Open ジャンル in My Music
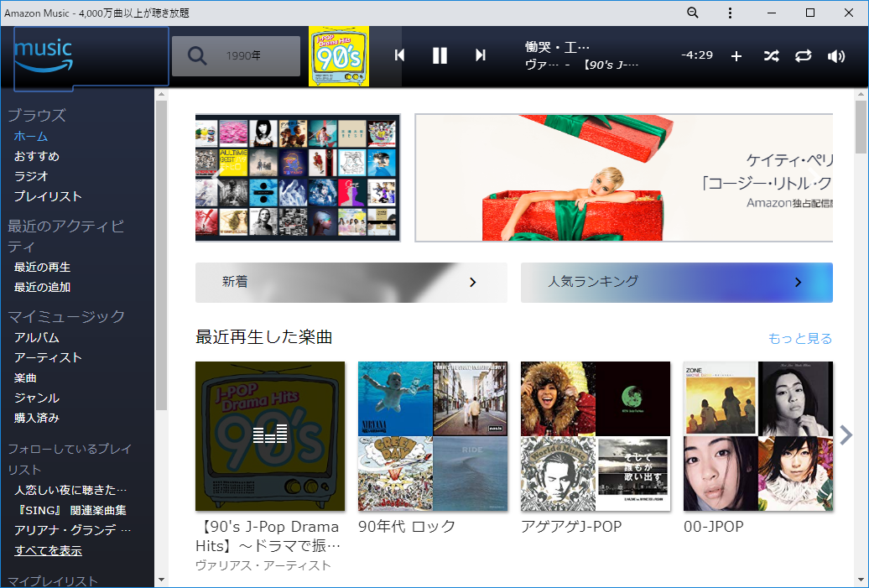Image resolution: width=869 pixels, height=588 pixels. [x=37, y=398]
